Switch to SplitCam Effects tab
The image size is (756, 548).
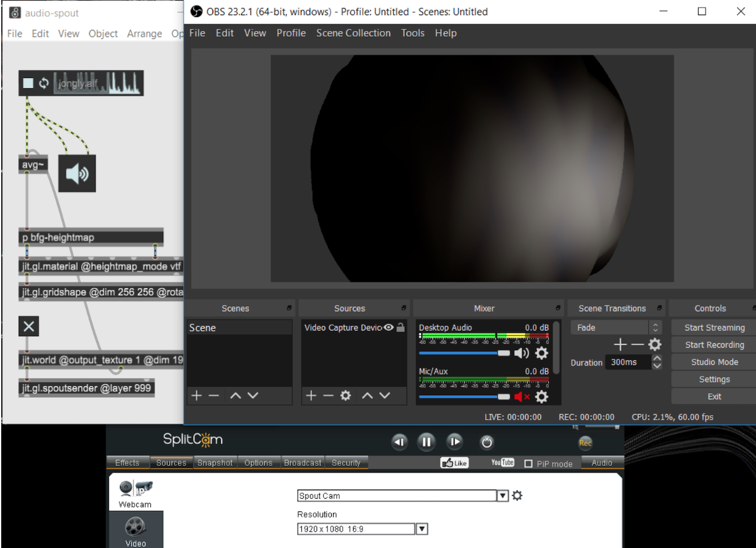[127, 463]
